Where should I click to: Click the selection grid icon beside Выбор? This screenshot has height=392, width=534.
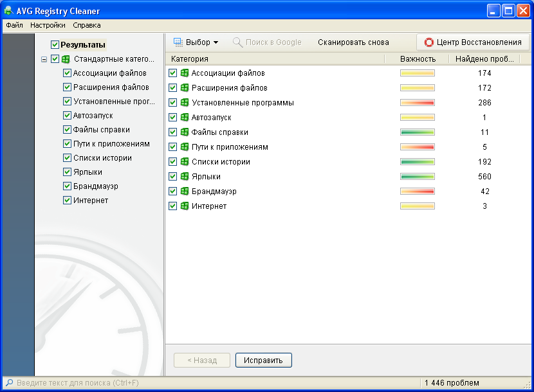tap(178, 42)
